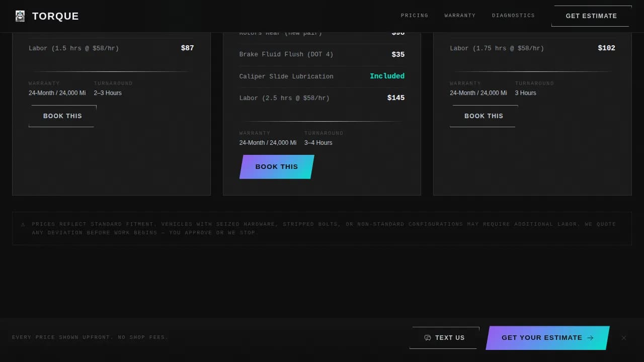Viewport: 644px width, 362px height.
Task: Click the TORQUE brand name
Action: click(55, 16)
